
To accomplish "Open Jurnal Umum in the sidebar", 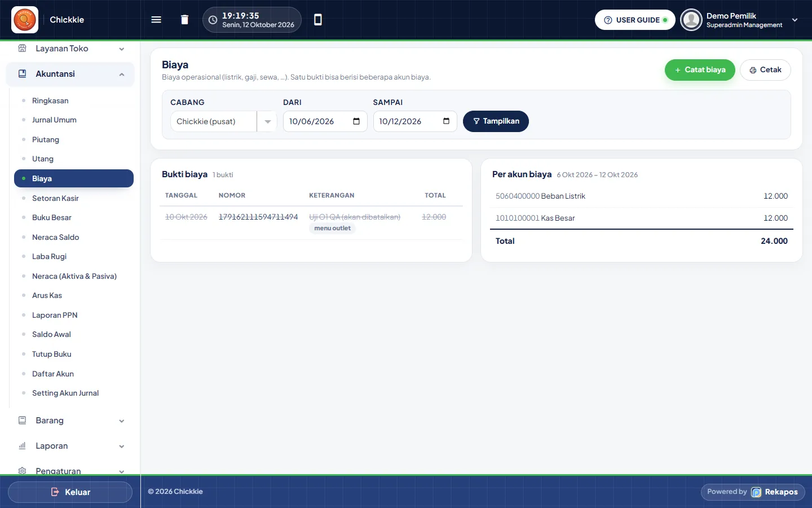I will tap(74, 120).
